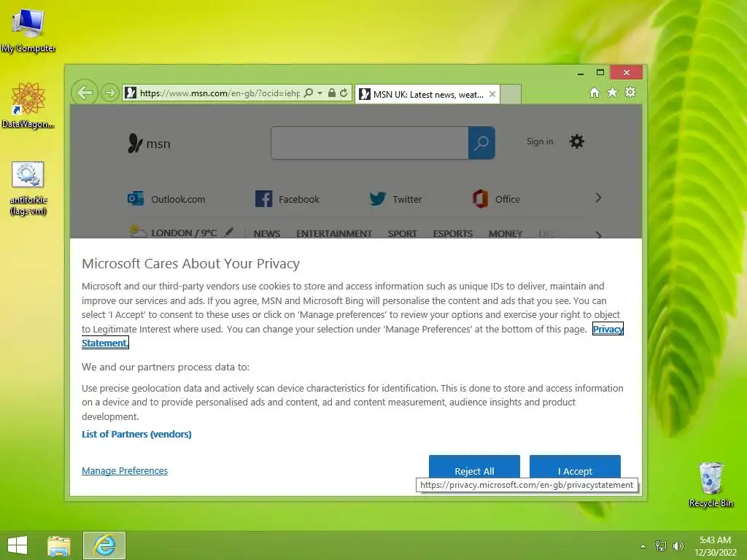The width and height of the screenshot is (747, 560).
Task: Click the MSN web search box
Action: tap(370, 143)
